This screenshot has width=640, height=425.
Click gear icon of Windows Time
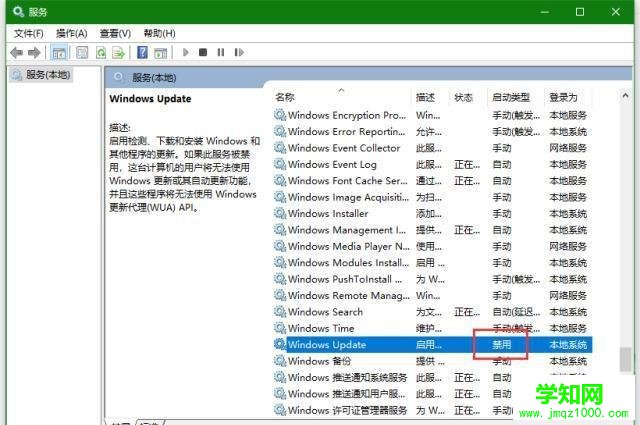[280, 328]
